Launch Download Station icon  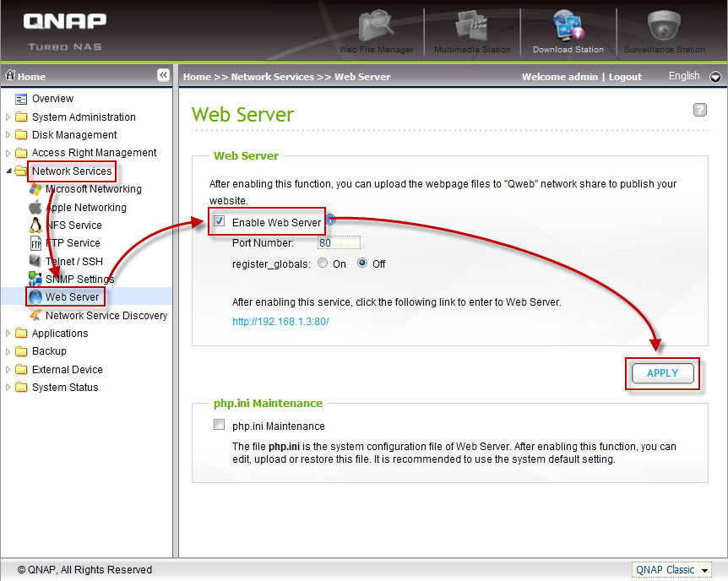point(568,25)
